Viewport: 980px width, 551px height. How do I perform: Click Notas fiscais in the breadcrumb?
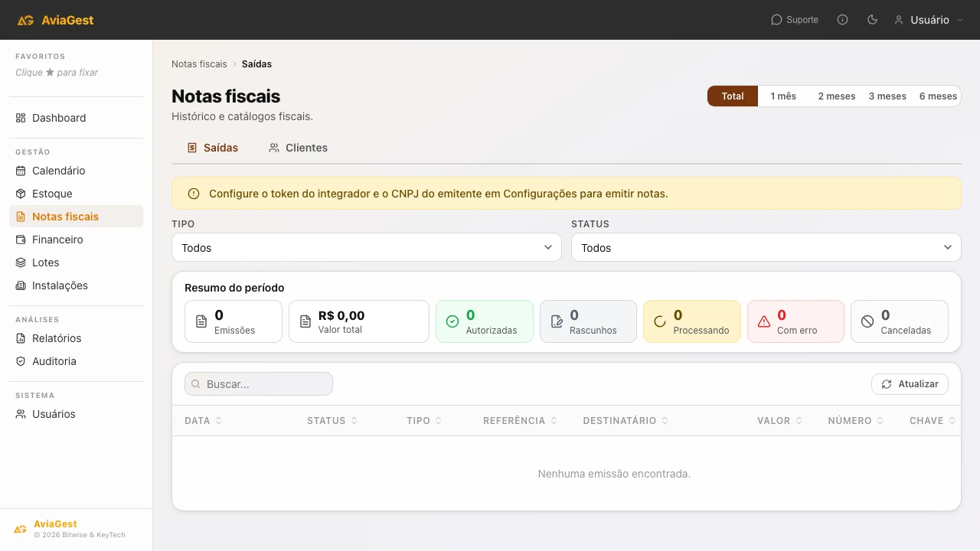[199, 64]
